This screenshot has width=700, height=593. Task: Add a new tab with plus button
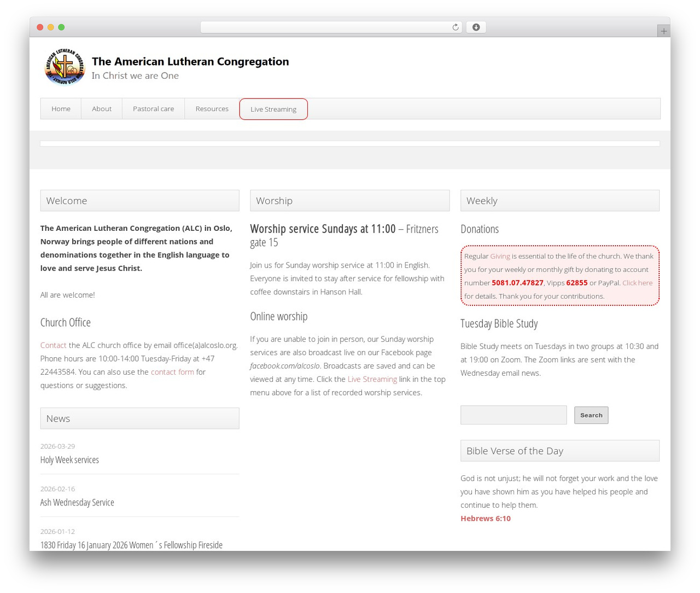click(663, 31)
